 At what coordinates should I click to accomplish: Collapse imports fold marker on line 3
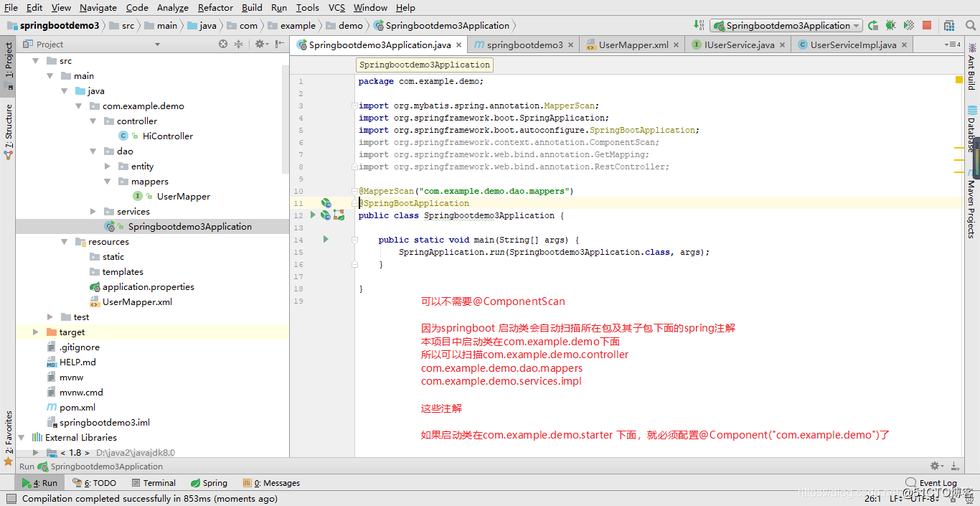[x=354, y=106]
